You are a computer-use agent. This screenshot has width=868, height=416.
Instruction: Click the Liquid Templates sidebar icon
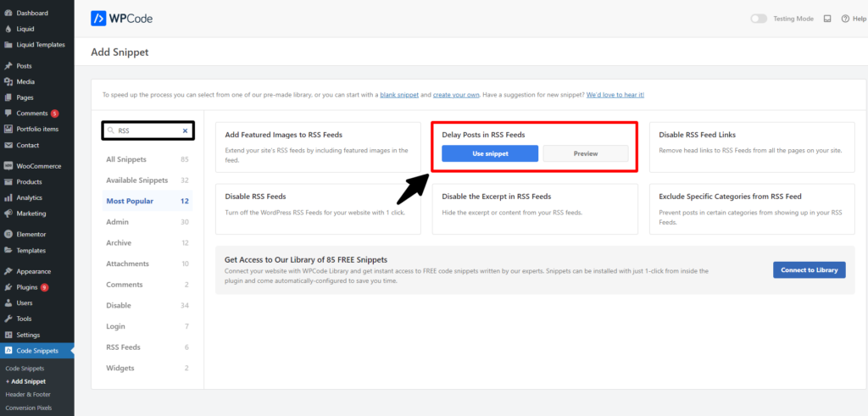pyautogui.click(x=8, y=45)
